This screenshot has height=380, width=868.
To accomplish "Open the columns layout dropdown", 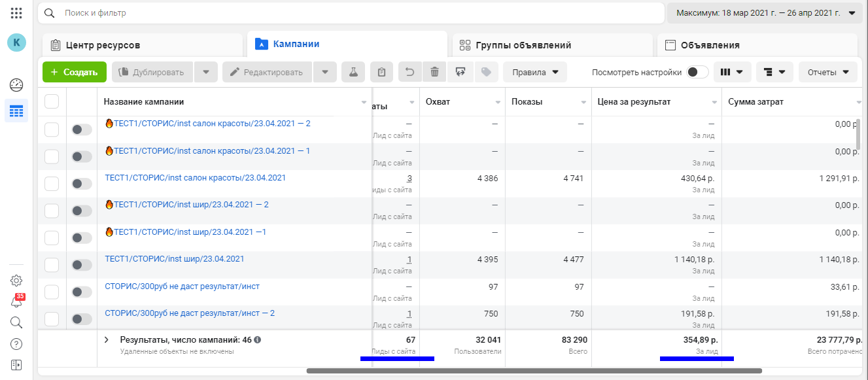I will coord(732,72).
